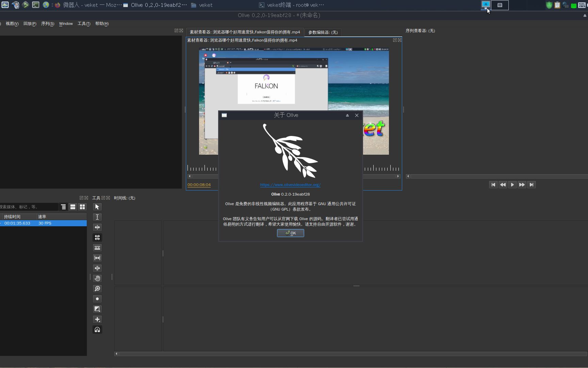
Task: Select the Pointer tool in the tools panel
Action: point(97,207)
